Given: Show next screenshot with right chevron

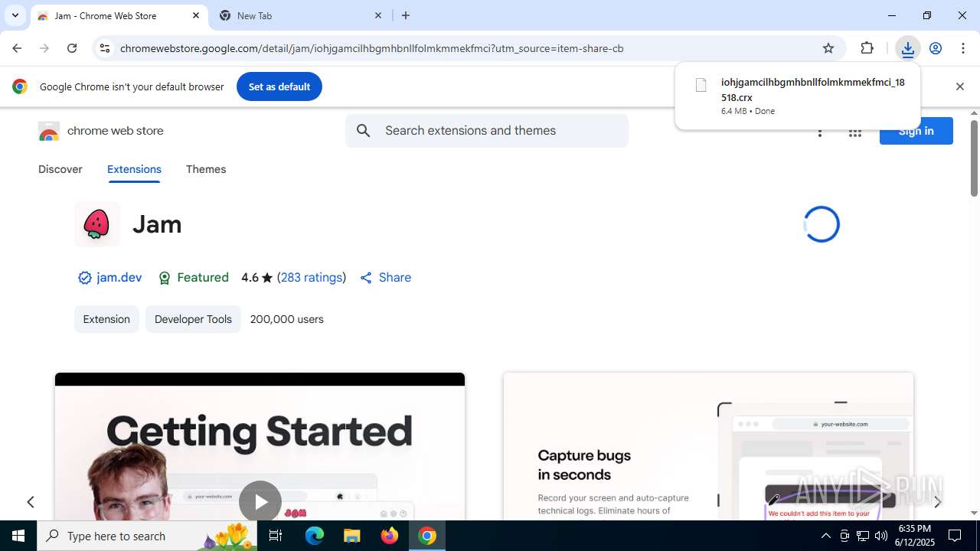Looking at the screenshot, I should [937, 502].
